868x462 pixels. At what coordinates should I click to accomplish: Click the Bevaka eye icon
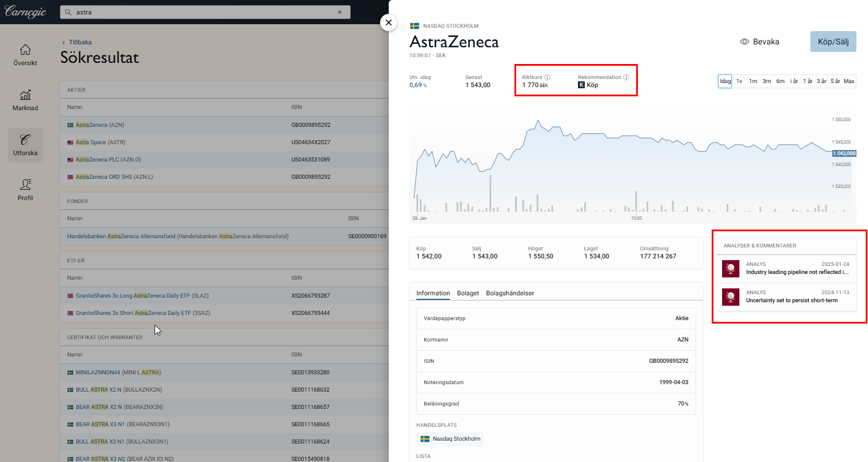point(745,42)
